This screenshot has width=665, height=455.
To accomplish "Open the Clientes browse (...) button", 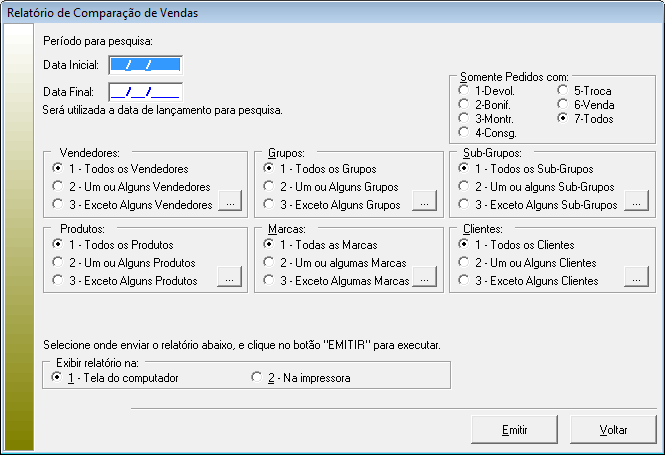I will [x=636, y=280].
